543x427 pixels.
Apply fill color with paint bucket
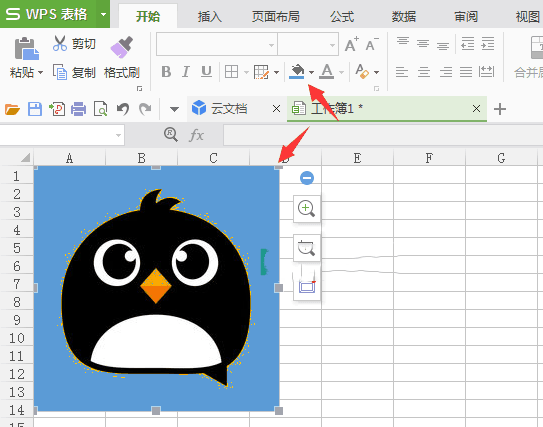click(x=297, y=72)
